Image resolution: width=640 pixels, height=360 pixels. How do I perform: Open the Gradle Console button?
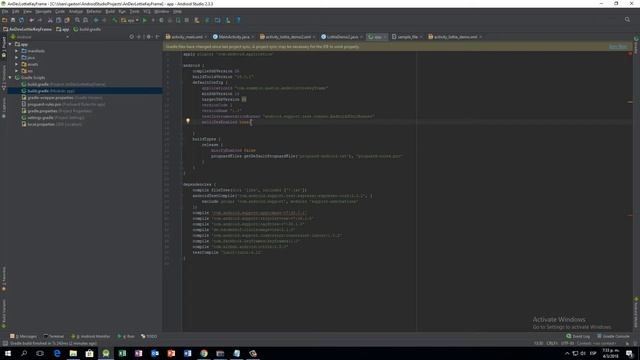613,336
